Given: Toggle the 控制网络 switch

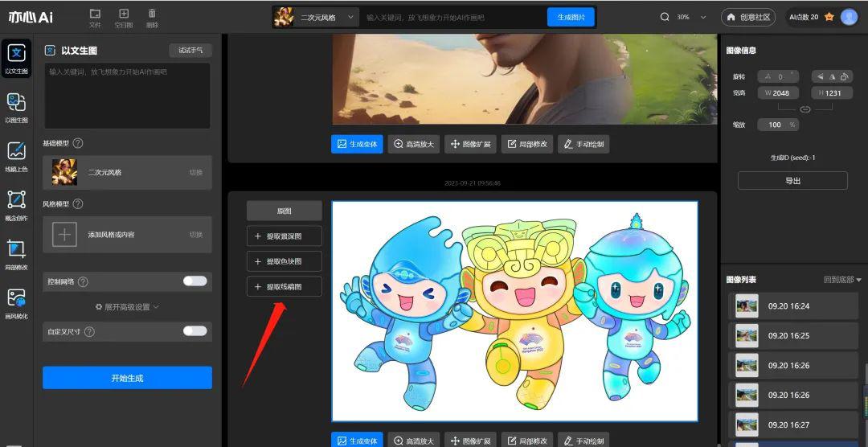Looking at the screenshot, I should pyautogui.click(x=194, y=281).
